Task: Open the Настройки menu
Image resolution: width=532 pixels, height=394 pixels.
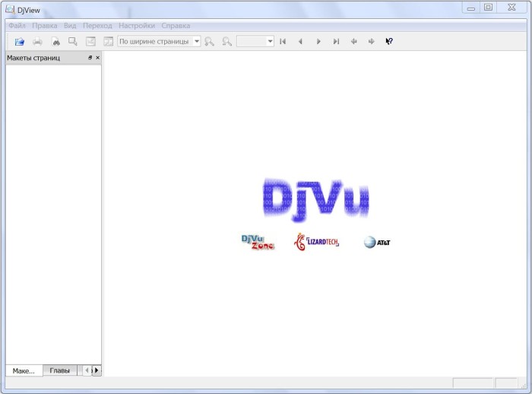Action: click(x=137, y=26)
